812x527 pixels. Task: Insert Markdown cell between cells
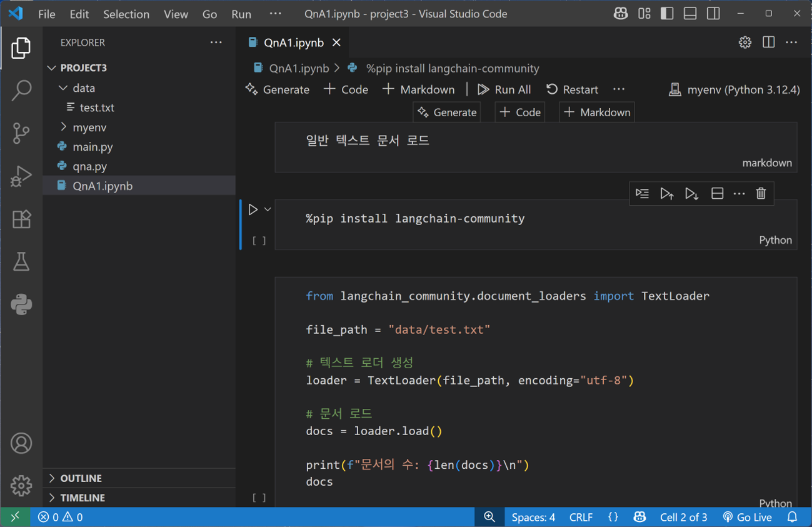(597, 113)
